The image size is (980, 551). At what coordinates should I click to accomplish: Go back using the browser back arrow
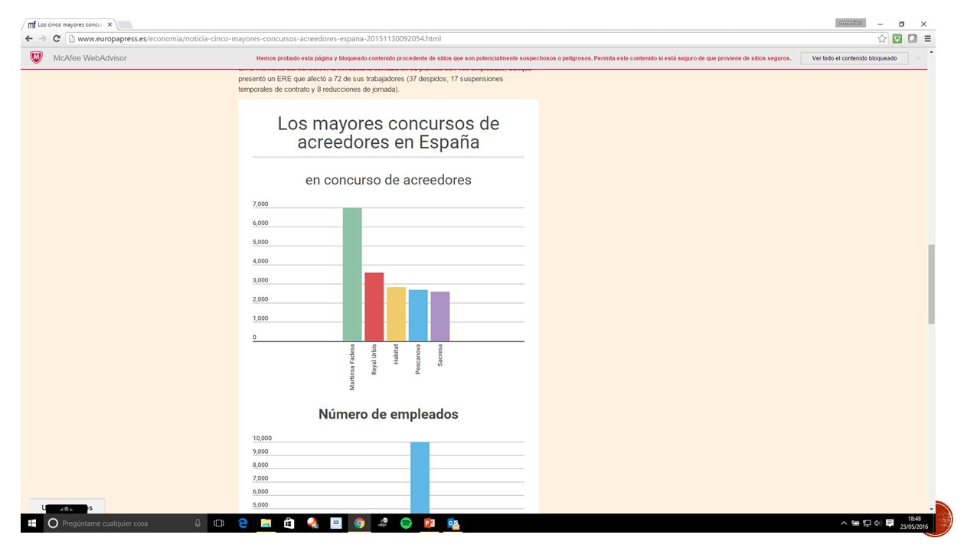[x=29, y=39]
